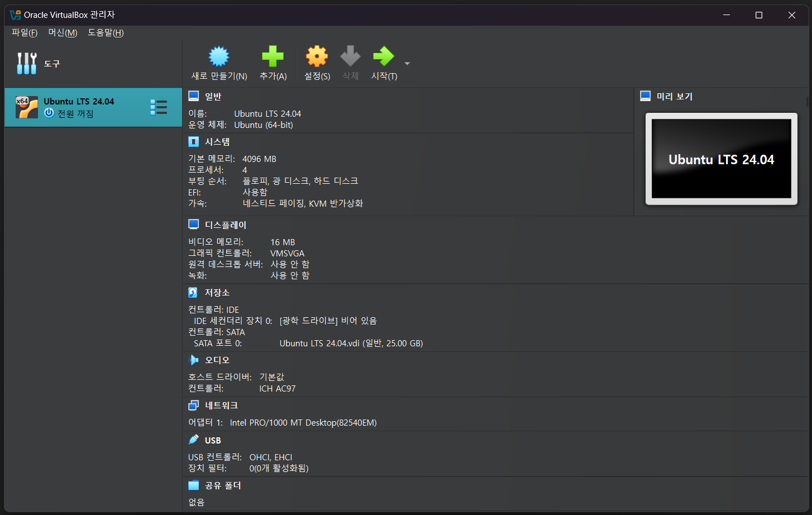Click the green plus 추가(A) icon

[273, 56]
